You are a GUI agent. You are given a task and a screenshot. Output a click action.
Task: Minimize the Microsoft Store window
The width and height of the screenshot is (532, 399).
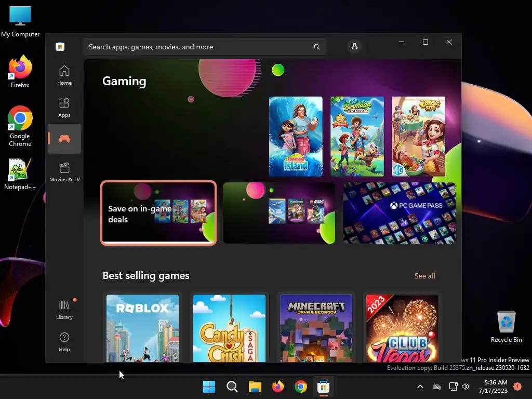pos(402,42)
